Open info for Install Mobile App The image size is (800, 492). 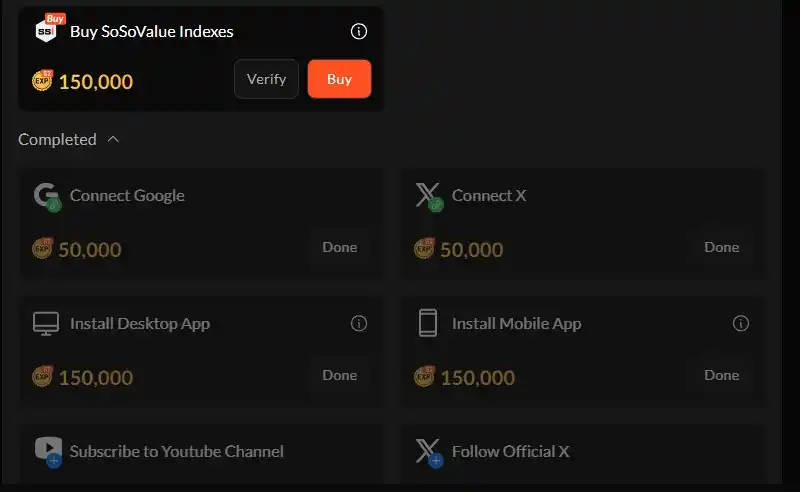(x=741, y=323)
